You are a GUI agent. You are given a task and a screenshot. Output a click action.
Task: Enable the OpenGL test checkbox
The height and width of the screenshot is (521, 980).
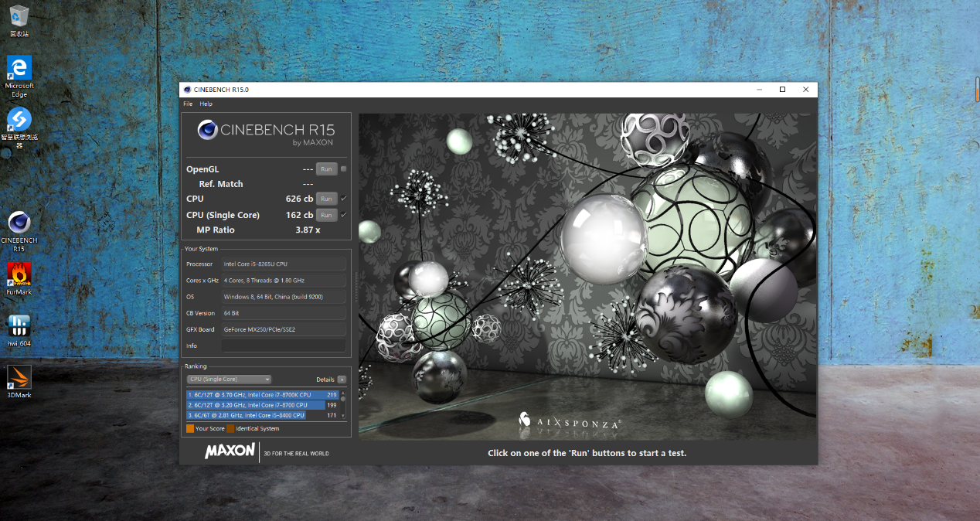coord(344,169)
